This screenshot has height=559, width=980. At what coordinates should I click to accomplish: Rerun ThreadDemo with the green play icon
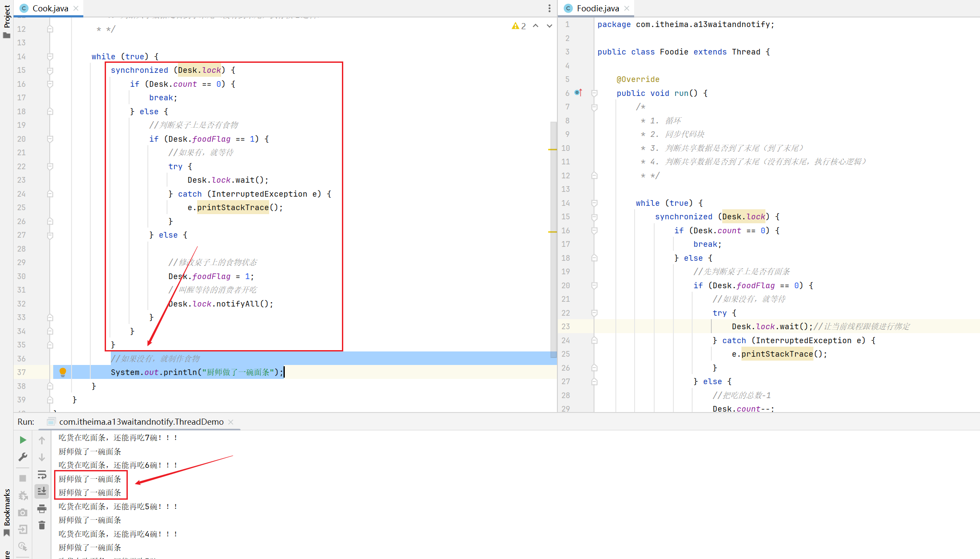pos(23,440)
